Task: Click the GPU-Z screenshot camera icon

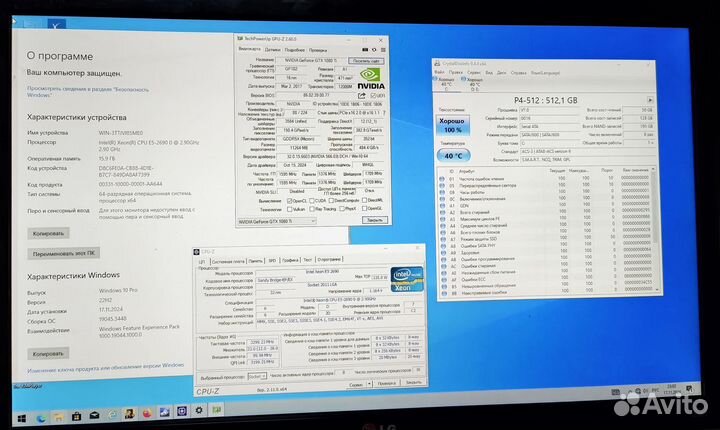Action: click(x=365, y=50)
